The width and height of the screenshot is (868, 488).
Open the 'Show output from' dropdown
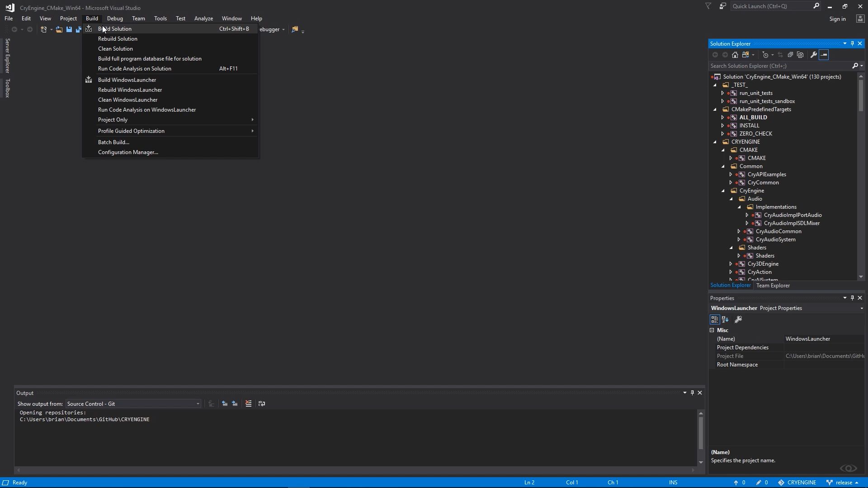click(198, 404)
